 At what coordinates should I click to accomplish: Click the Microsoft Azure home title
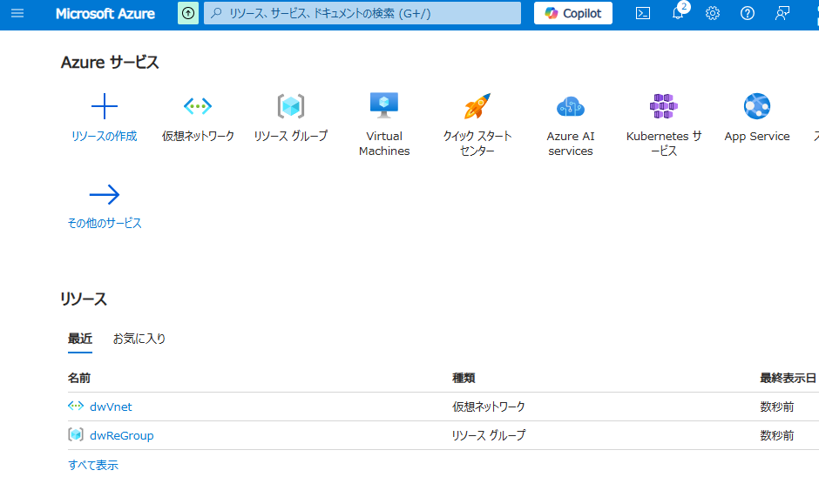pos(105,14)
